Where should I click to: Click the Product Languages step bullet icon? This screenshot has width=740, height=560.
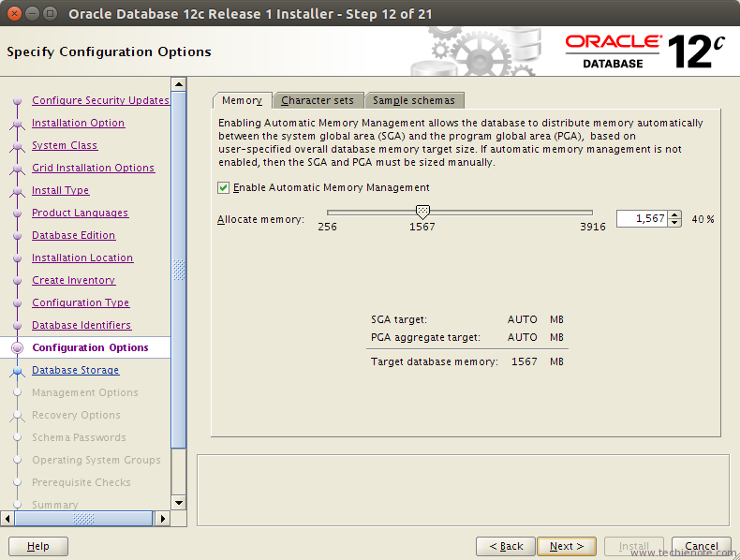coord(18,214)
